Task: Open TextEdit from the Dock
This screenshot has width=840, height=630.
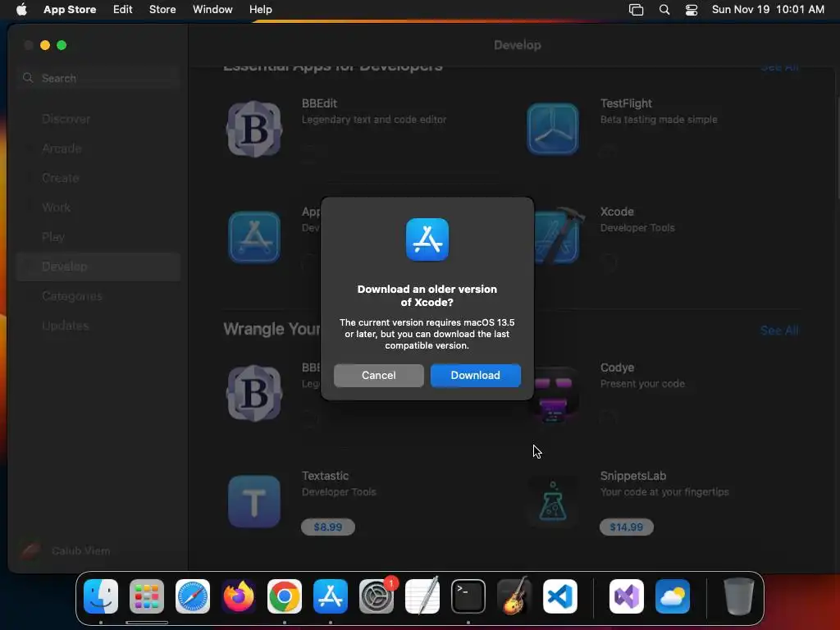Action: click(x=422, y=596)
